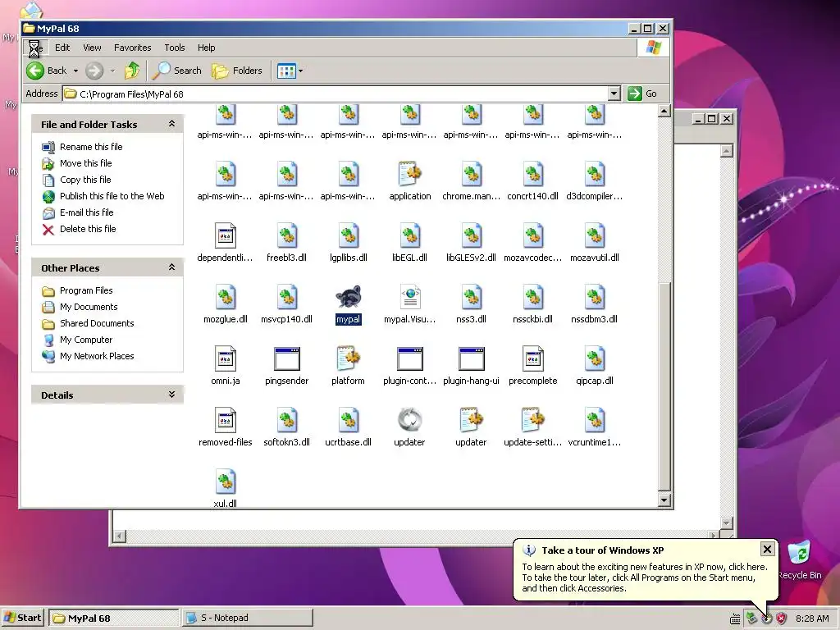Open the Search pane
The image size is (840, 630).
coord(177,71)
